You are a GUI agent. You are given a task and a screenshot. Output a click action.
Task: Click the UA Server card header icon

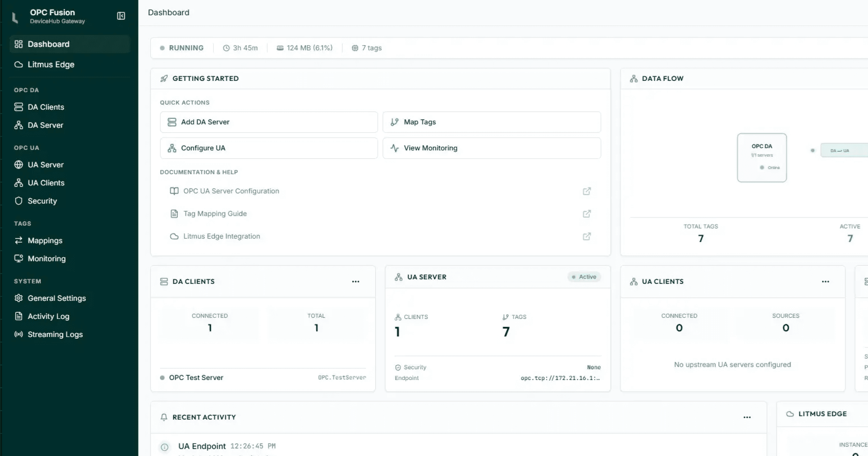point(398,277)
